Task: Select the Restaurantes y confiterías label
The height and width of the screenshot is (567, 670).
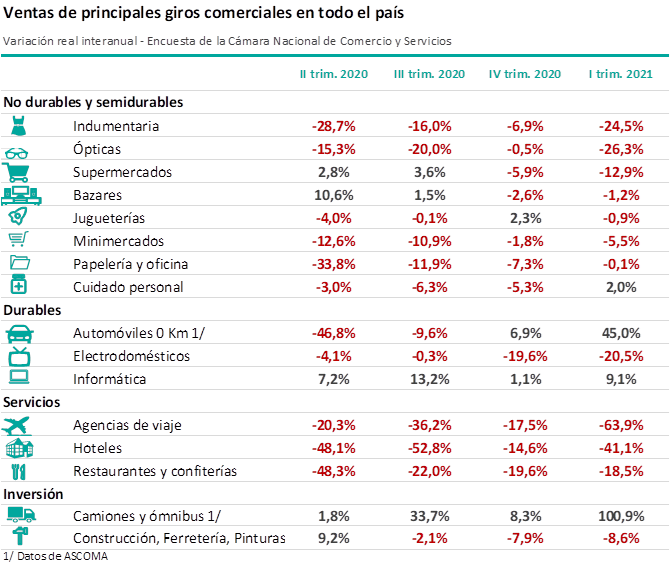Action: point(155,472)
